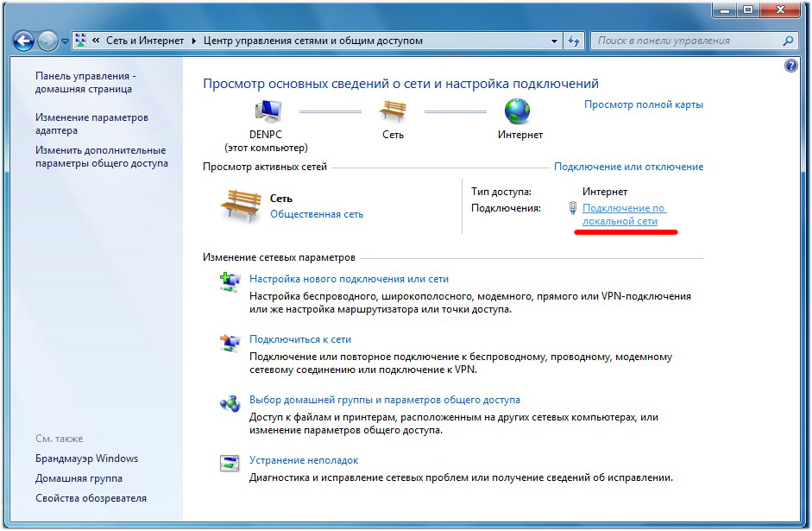This screenshot has height=531, width=812.
Task: Click the "Интернет" label under the globe
Action: coord(520,135)
